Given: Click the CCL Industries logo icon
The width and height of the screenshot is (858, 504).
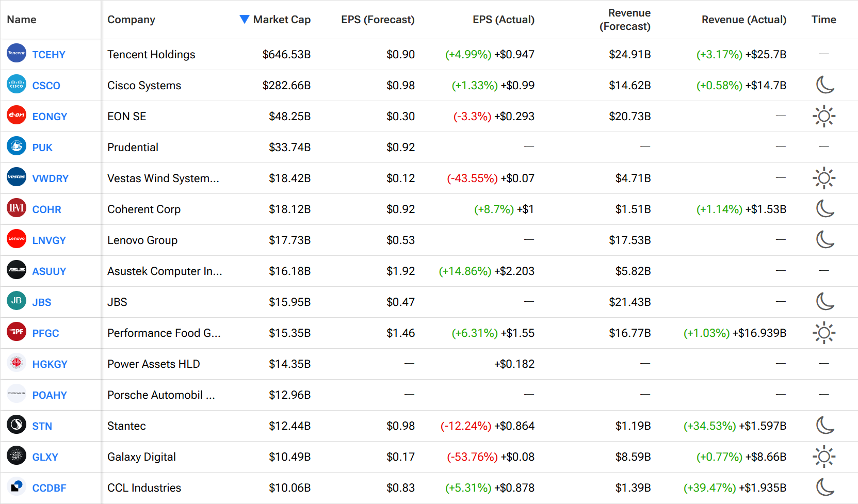Looking at the screenshot, I should (17, 486).
